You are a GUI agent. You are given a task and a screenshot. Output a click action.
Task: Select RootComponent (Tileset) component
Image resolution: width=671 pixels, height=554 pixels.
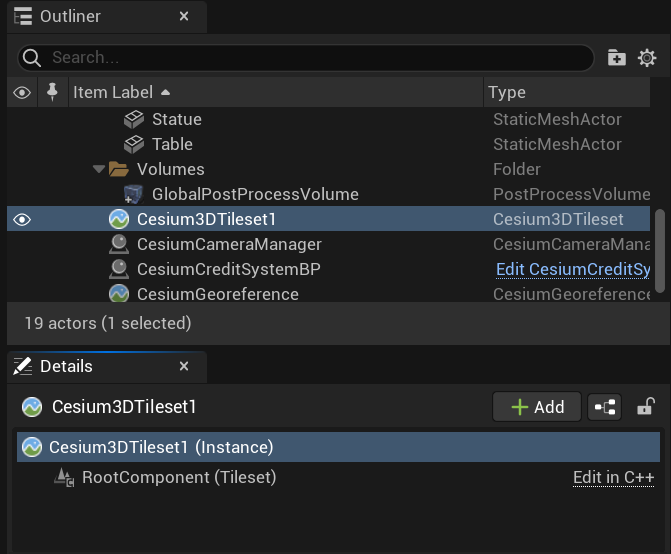pyautogui.click(x=179, y=477)
